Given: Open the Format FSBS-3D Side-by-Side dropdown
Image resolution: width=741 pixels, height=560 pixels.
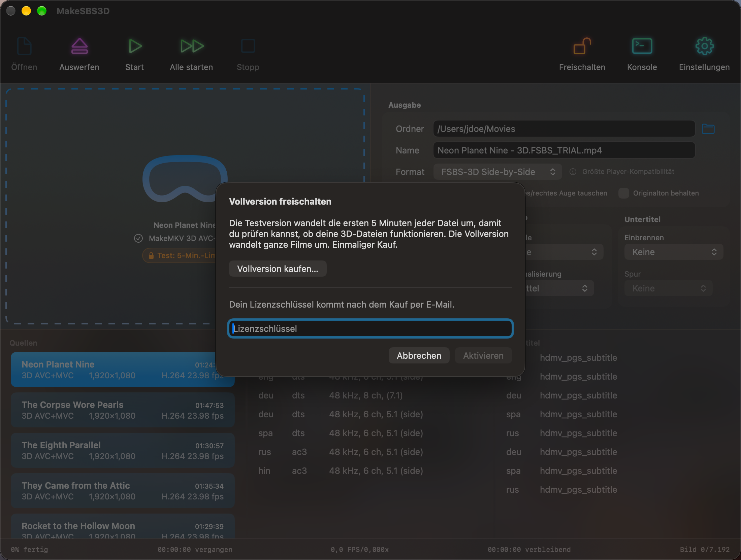Looking at the screenshot, I should [x=497, y=172].
